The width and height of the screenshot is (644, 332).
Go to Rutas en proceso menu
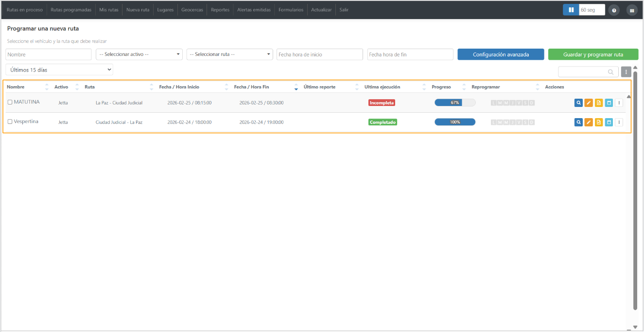(25, 10)
